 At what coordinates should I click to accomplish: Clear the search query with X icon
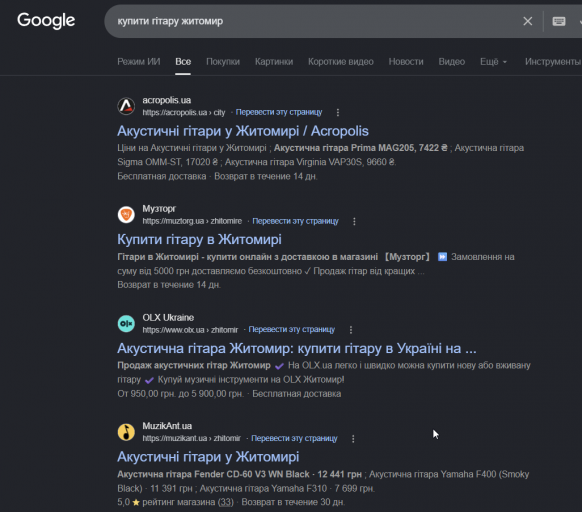point(527,21)
